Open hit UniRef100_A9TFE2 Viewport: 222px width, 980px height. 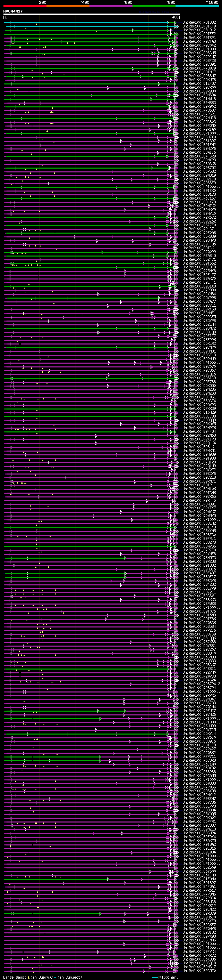(199, 34)
